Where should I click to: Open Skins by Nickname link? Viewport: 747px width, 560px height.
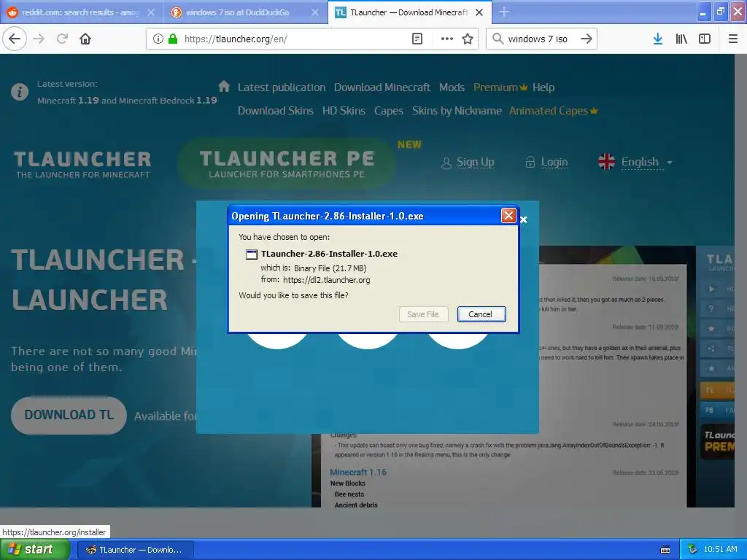click(x=457, y=111)
